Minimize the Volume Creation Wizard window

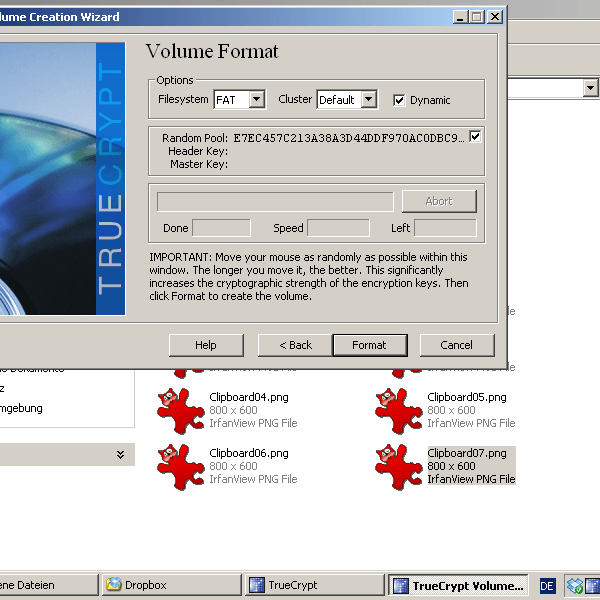pos(460,17)
